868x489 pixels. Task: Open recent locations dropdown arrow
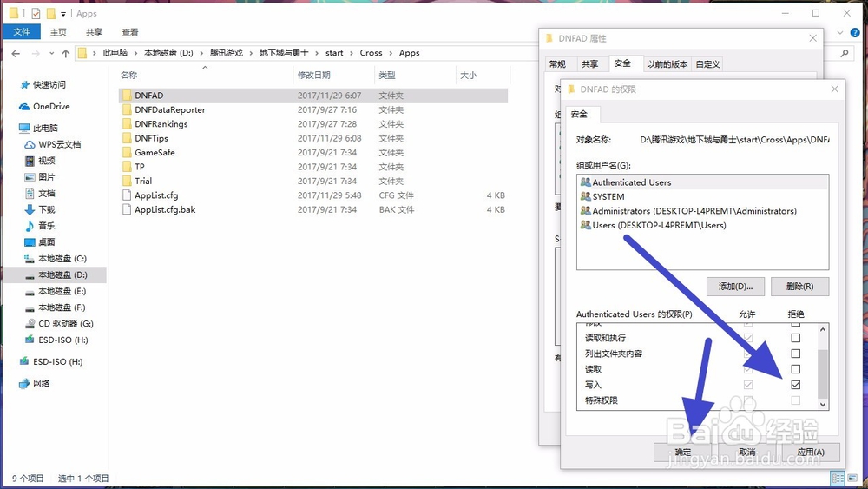coord(51,53)
